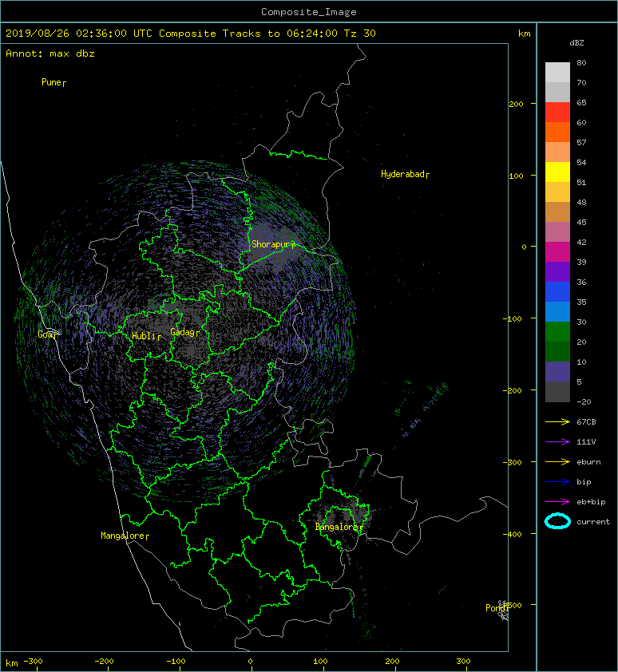This screenshot has width=618, height=672.
Task: Click the 67CB yellow arrow legend icon
Action: coord(557,422)
